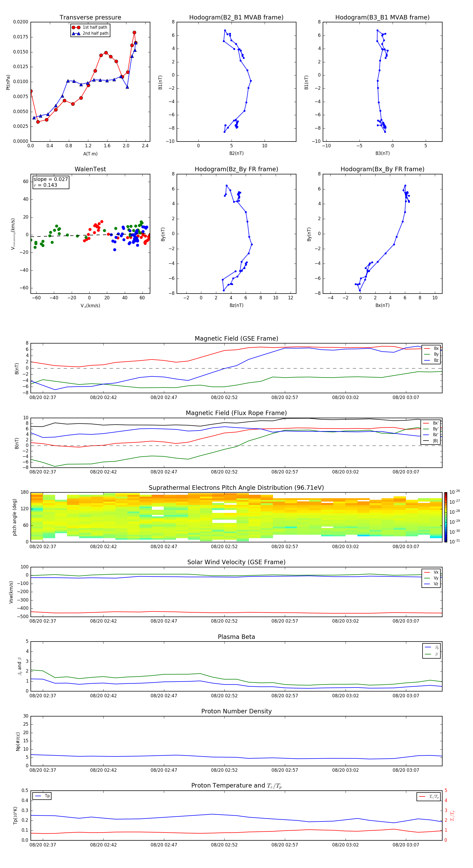Click the 10^-31 color bar label

(455, 542)
